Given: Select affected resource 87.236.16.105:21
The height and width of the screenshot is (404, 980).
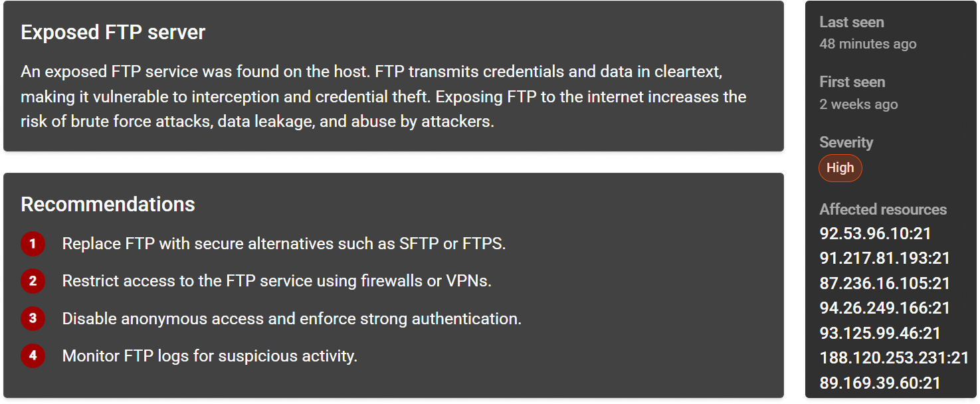Looking at the screenshot, I should pyautogui.click(x=884, y=283).
